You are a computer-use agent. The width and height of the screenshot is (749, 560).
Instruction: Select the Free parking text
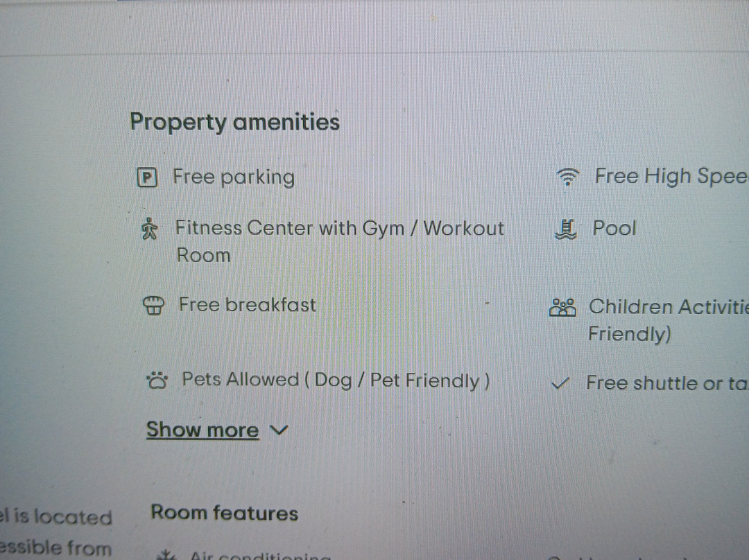[x=234, y=177]
